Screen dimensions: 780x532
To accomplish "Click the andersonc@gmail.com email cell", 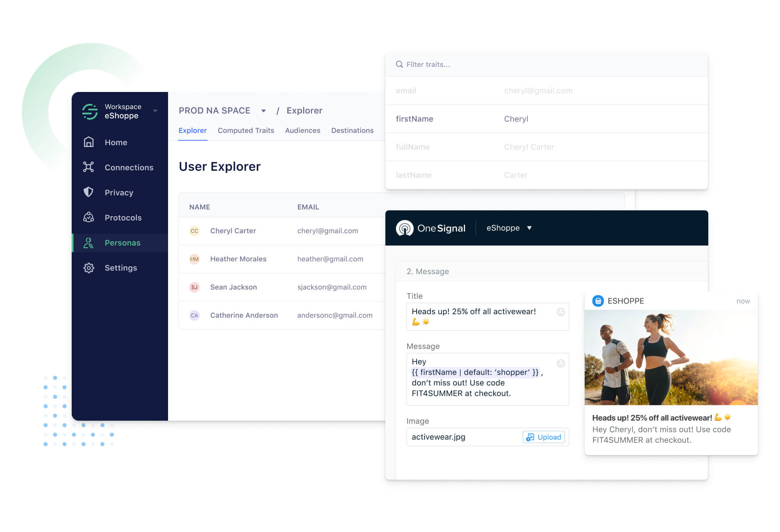I will pos(335,316).
